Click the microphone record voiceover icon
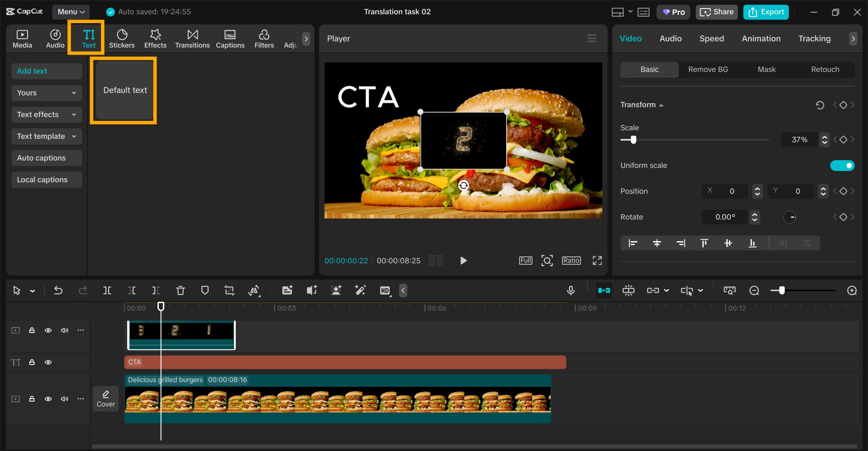 pyautogui.click(x=571, y=290)
